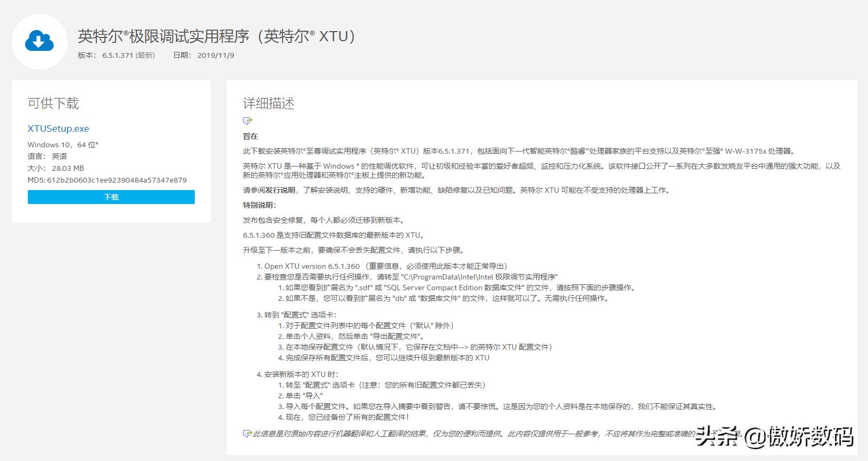Click substep 在本地保存配置文件
Screen dimensions: 868x461
[x=415, y=347]
